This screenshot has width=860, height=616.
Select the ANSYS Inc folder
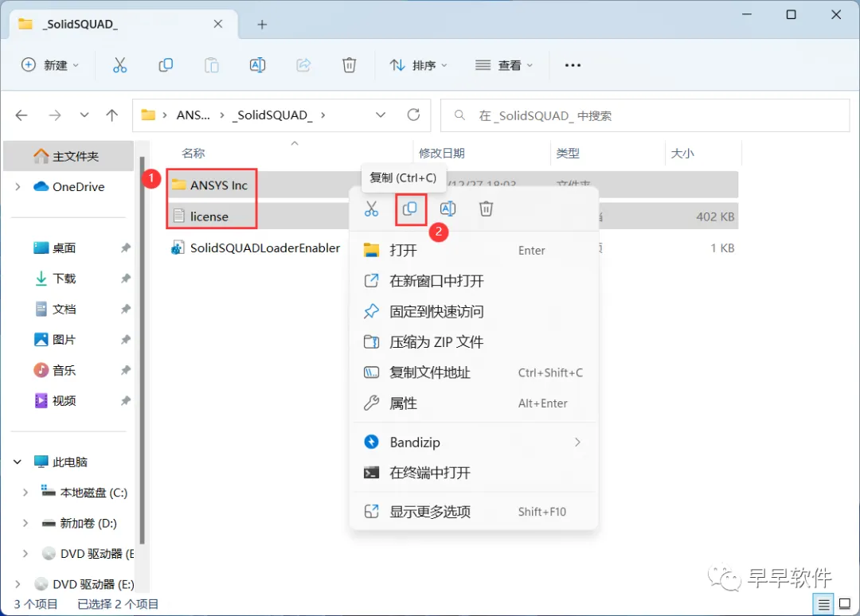(x=218, y=185)
